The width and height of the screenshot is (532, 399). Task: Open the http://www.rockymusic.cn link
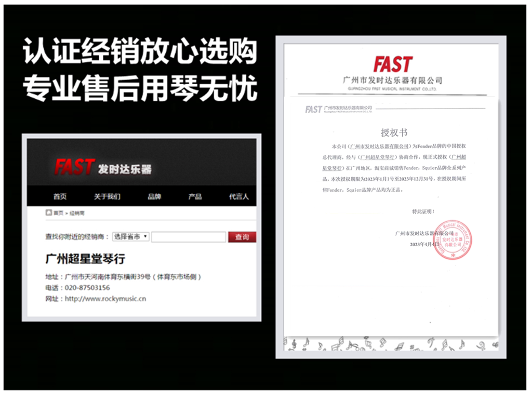[105, 299]
